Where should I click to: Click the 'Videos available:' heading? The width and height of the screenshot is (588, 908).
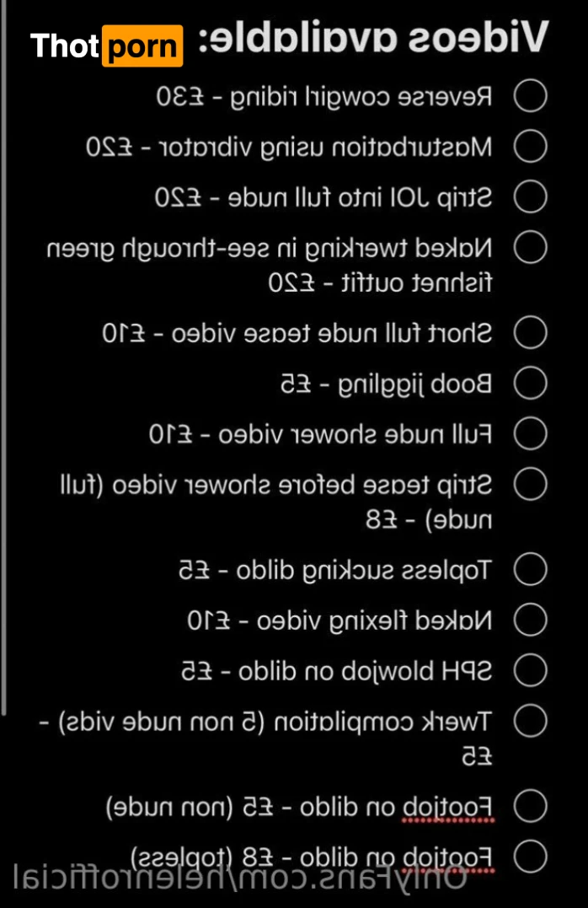pos(373,38)
